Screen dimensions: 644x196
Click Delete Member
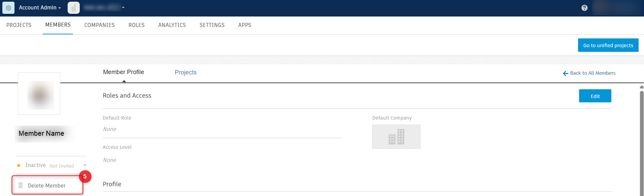(x=47, y=186)
